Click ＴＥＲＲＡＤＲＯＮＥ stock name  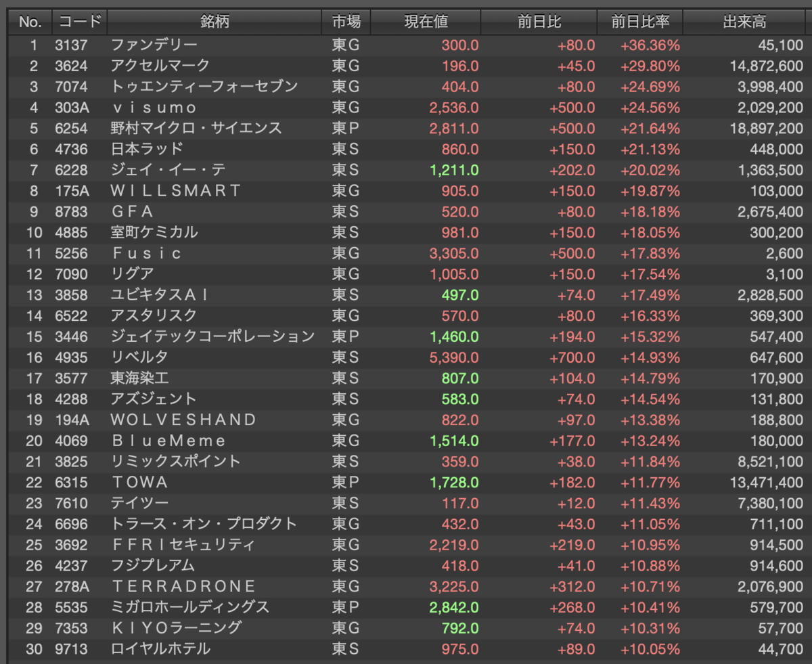click(x=183, y=587)
